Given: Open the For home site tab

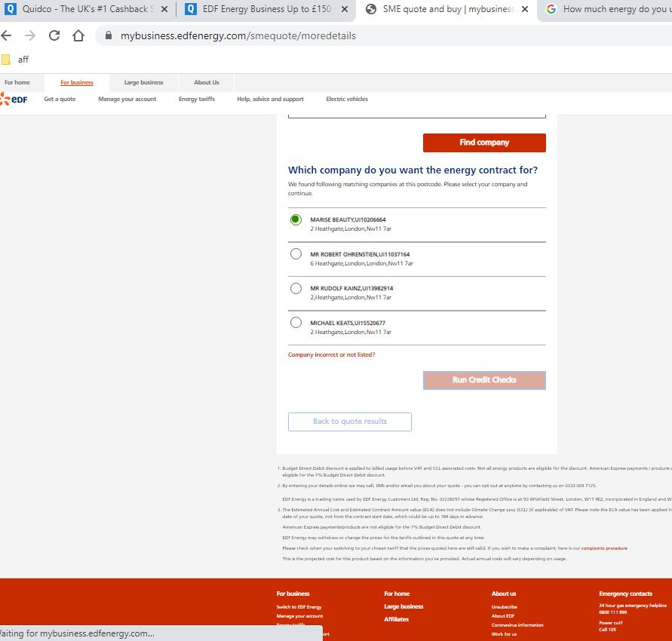Looking at the screenshot, I should [17, 82].
